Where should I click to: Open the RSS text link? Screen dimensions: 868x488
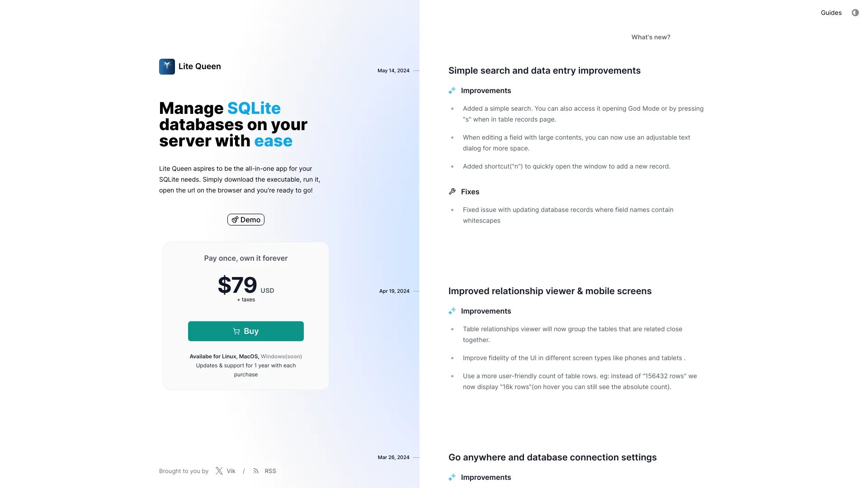point(270,471)
